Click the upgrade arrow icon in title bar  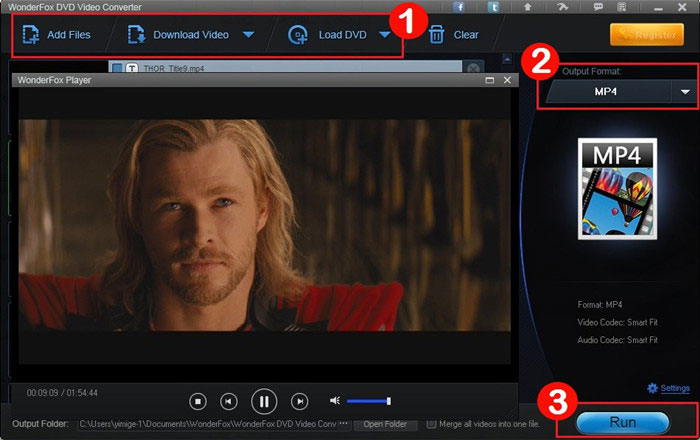click(x=528, y=7)
